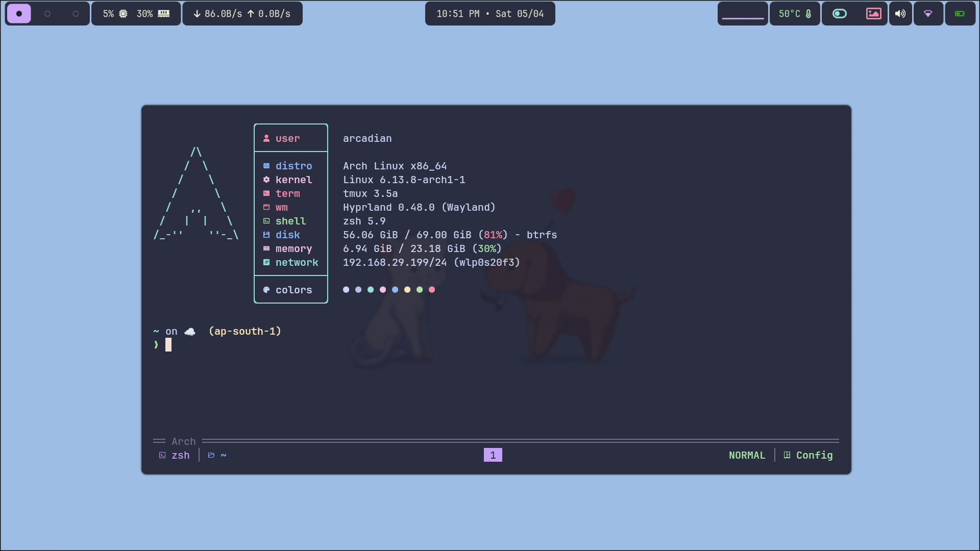Click the palette icon beside colors
The image size is (980, 551).
coord(266,290)
